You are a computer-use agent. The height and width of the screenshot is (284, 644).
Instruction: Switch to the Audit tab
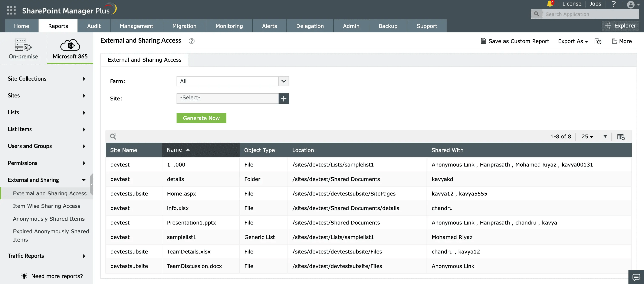(94, 26)
